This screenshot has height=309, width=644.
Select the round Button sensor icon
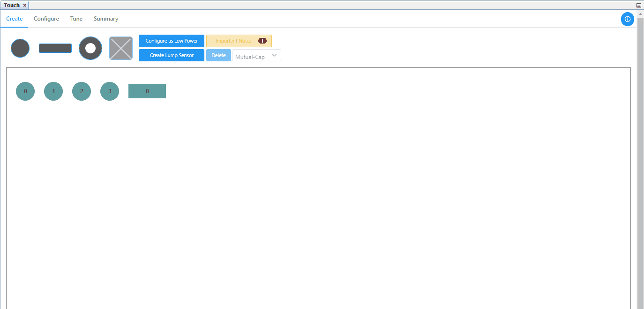click(x=20, y=48)
